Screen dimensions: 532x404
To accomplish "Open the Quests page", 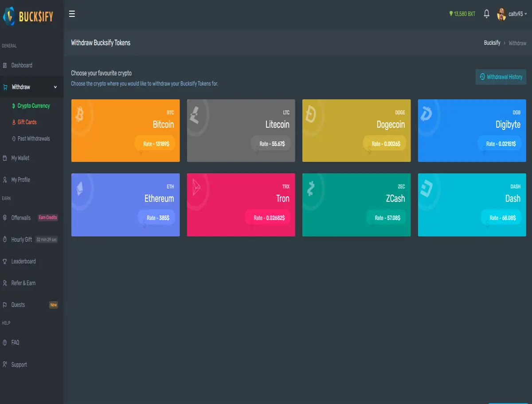I will click(x=18, y=305).
